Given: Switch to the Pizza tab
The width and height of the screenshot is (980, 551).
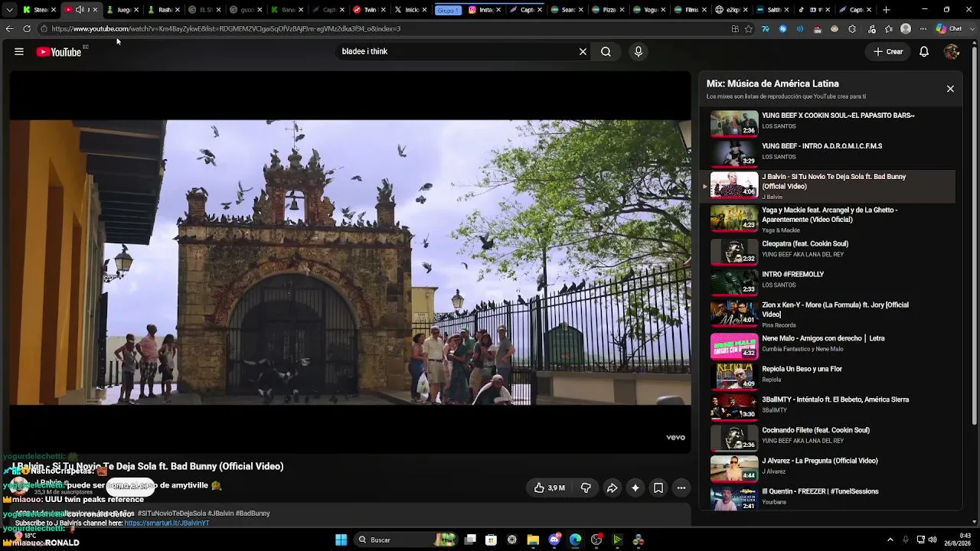Looking at the screenshot, I should point(609,10).
